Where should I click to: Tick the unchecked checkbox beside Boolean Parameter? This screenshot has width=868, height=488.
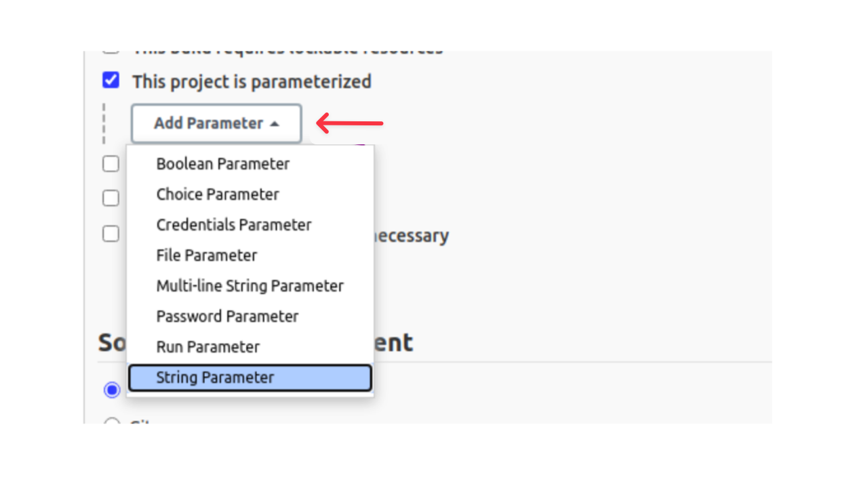(x=111, y=164)
